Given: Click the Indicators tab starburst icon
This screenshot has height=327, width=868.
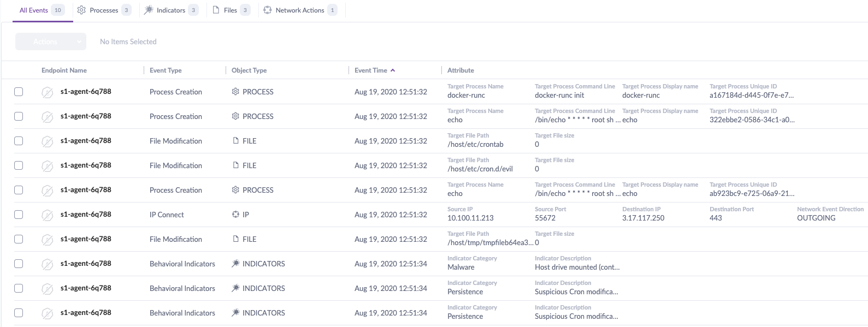Looking at the screenshot, I should click(x=149, y=10).
